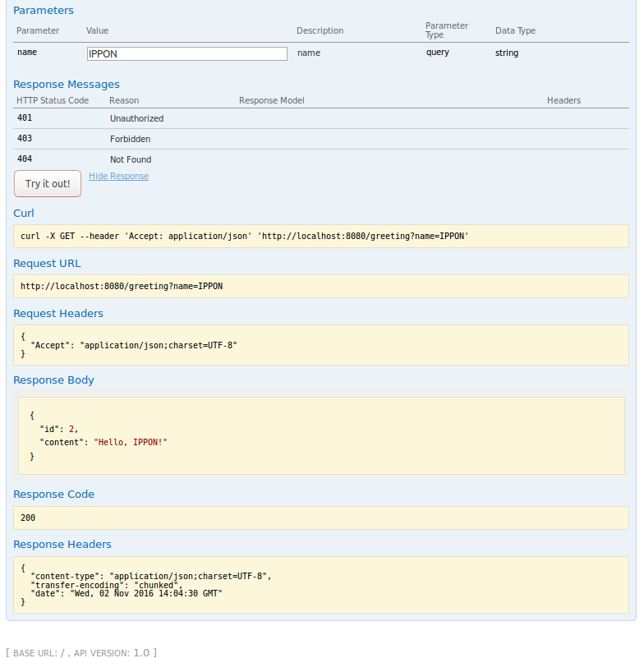Click the HTTP Status Code column header
Viewport: 644px width, 658px height.
[x=53, y=100]
